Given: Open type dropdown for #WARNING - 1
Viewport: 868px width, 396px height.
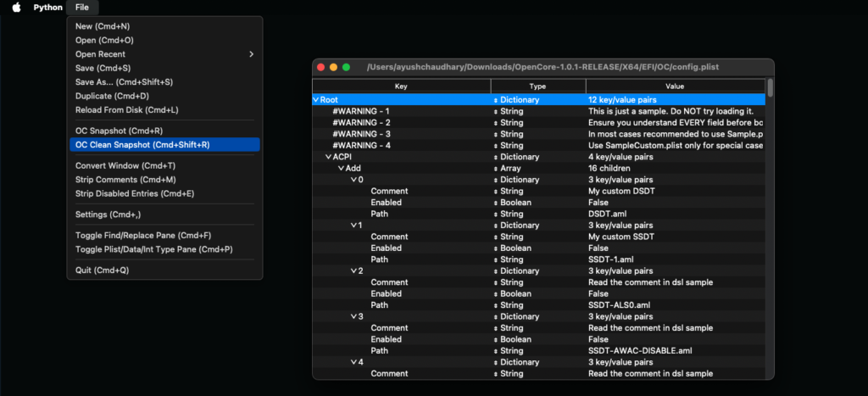Looking at the screenshot, I should pos(495,111).
